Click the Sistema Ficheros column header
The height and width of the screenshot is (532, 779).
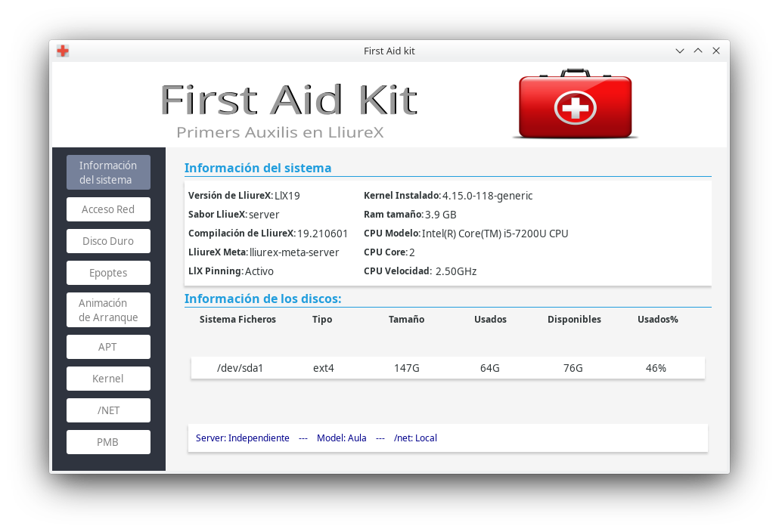pos(237,320)
